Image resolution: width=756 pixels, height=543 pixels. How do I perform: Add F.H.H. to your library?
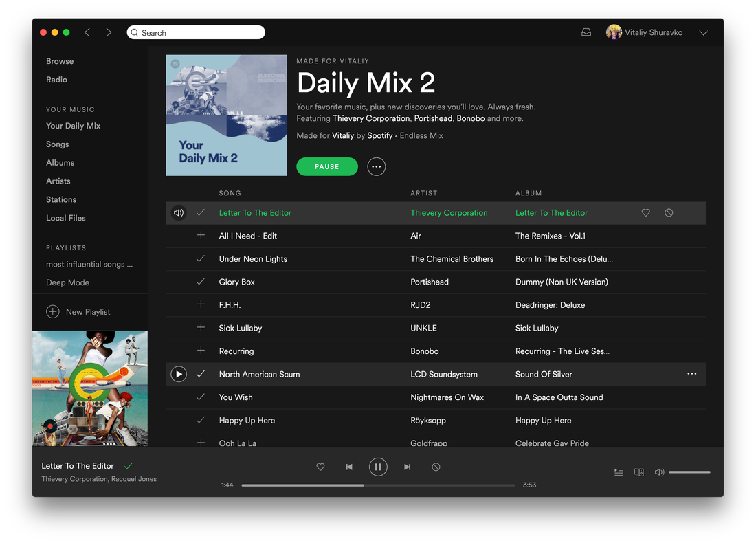(201, 304)
